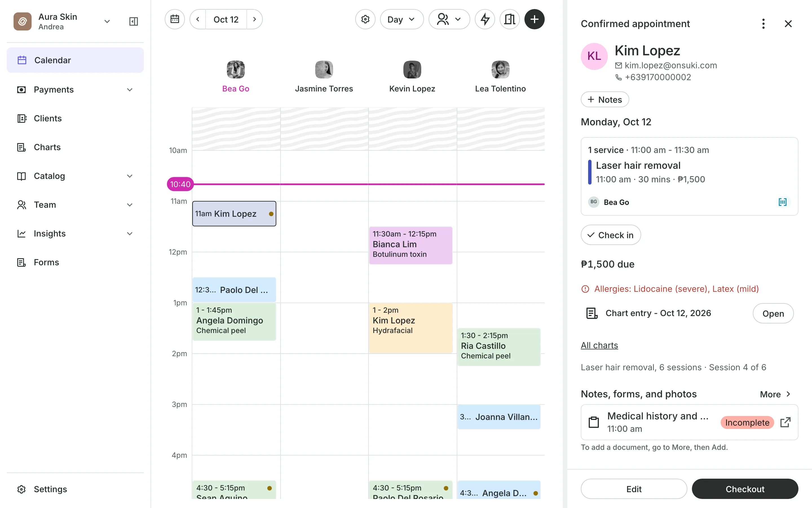Go to next day arrow
This screenshot has height=508, width=812.
(254, 19)
